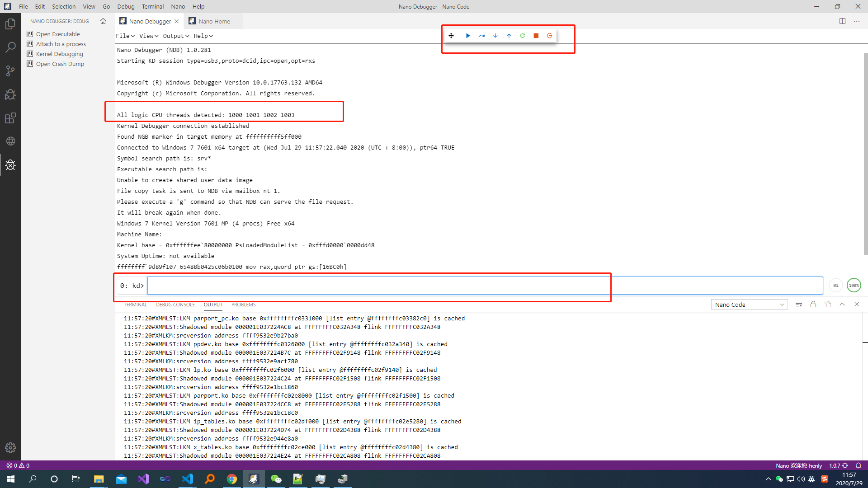
Task: Click the errors and warnings status indicator
Action: 18,465
